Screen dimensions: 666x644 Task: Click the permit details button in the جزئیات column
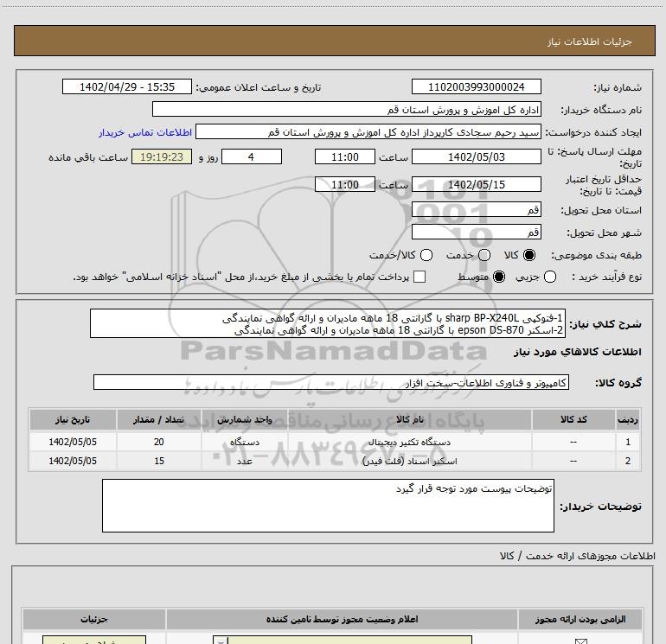[94, 641]
